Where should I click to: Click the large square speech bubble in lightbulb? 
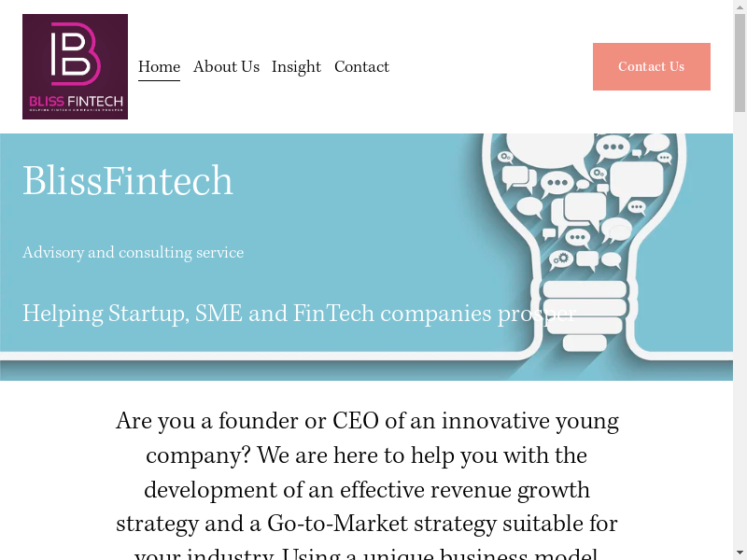pos(636,179)
